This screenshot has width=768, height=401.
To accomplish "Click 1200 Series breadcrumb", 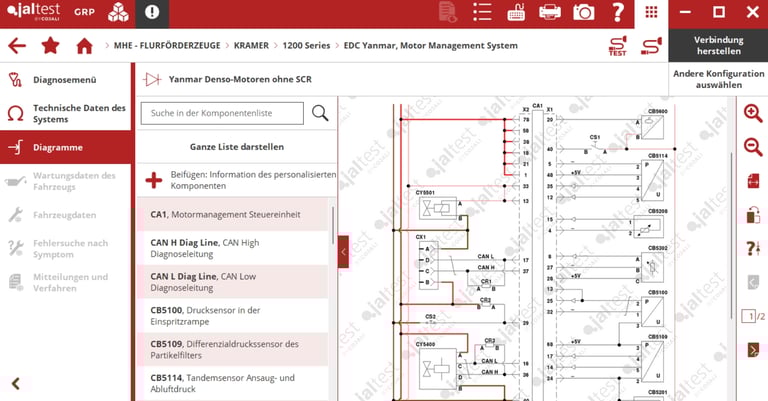I will pos(306,46).
